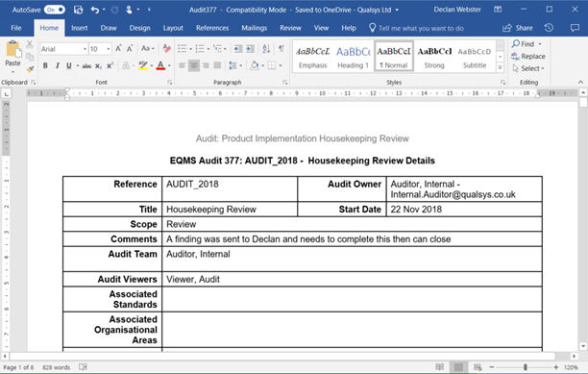Viewport: 588px width, 374px height.
Task: Apply subscript formatting
Action: coord(98,66)
